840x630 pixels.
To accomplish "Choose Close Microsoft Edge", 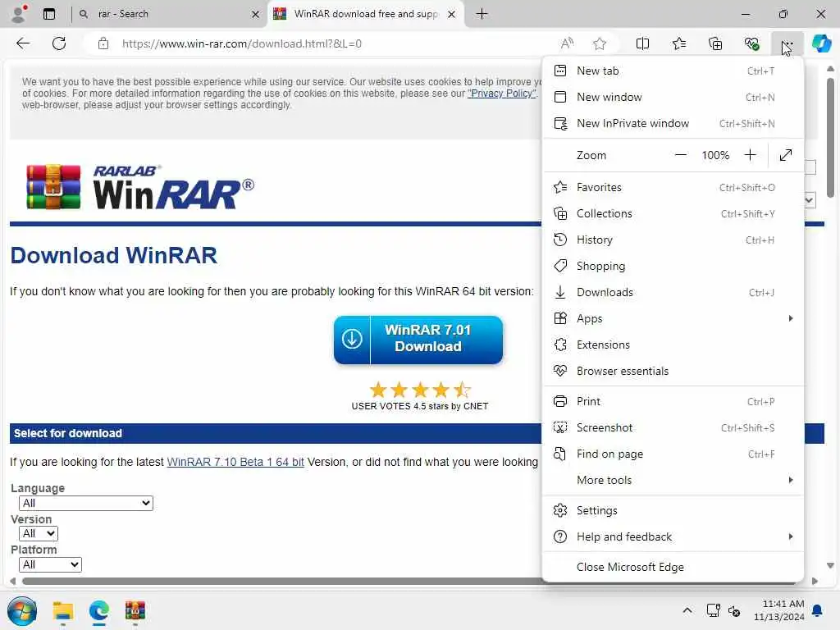I will click(673, 568).
